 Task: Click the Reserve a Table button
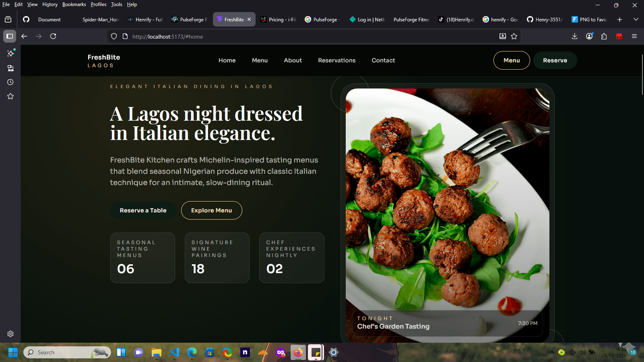pos(143,210)
